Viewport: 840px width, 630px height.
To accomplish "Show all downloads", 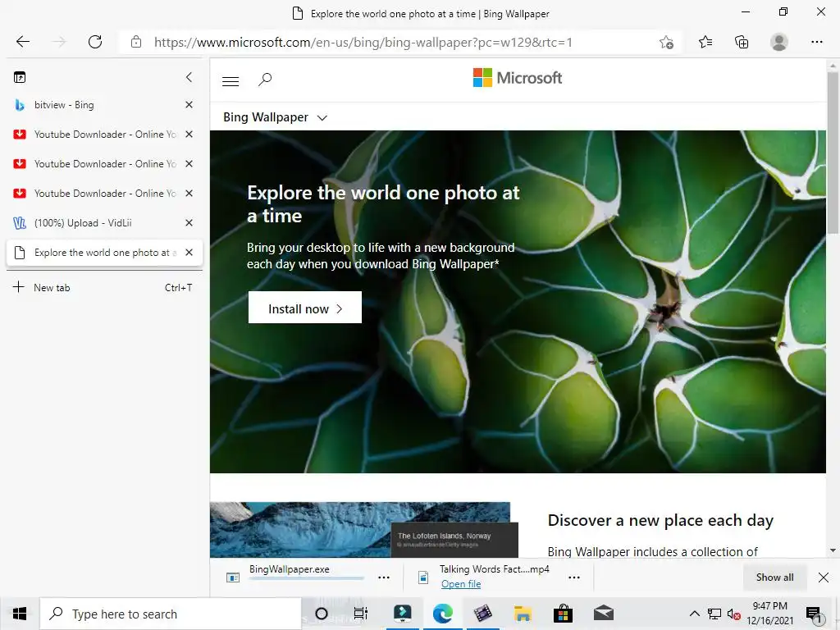I will pyautogui.click(x=774, y=577).
